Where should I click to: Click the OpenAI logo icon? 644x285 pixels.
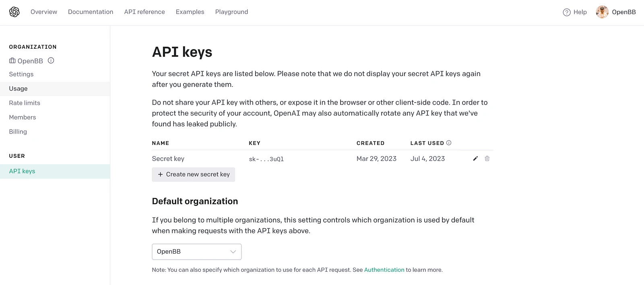tap(14, 12)
